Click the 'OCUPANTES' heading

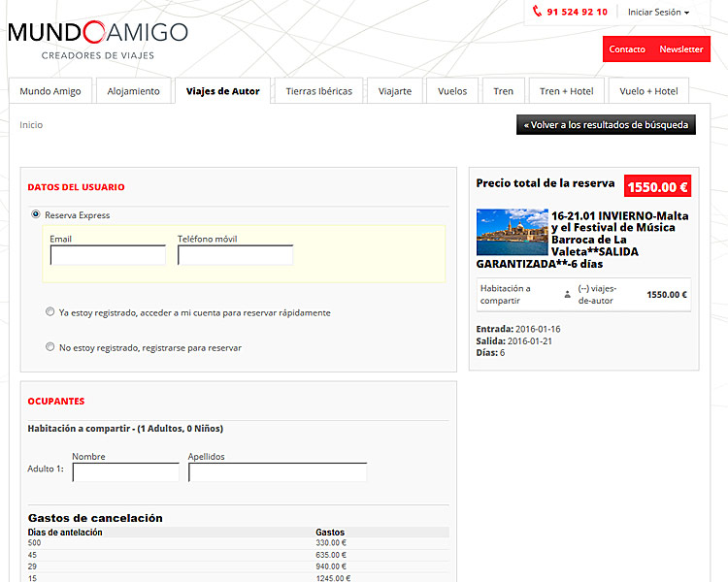[56, 401]
